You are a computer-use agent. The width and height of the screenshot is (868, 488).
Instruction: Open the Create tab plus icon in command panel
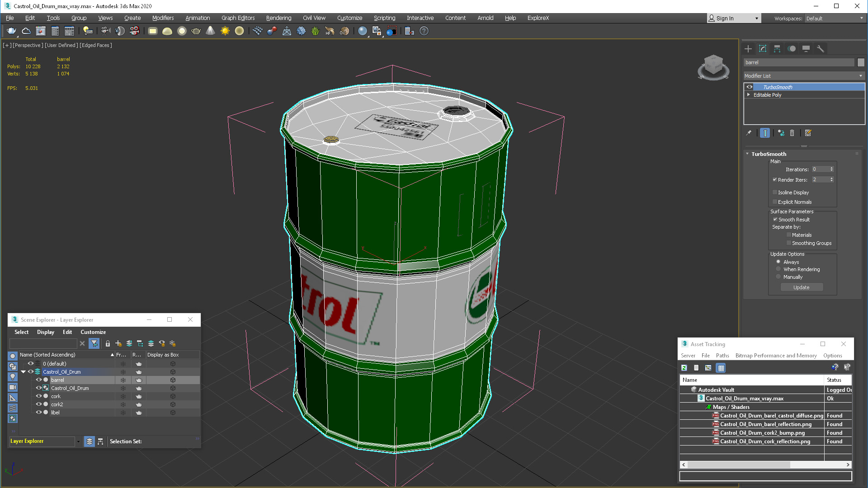point(748,49)
